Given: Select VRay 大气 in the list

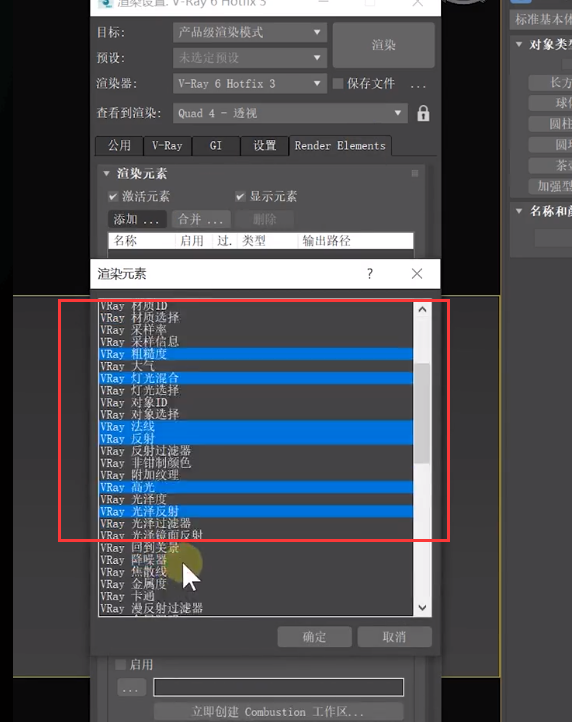Looking at the screenshot, I should (256, 366).
